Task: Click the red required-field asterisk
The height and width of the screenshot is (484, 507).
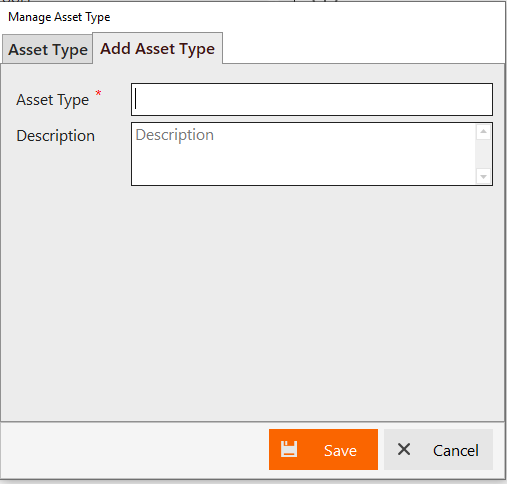Action: coord(98,93)
